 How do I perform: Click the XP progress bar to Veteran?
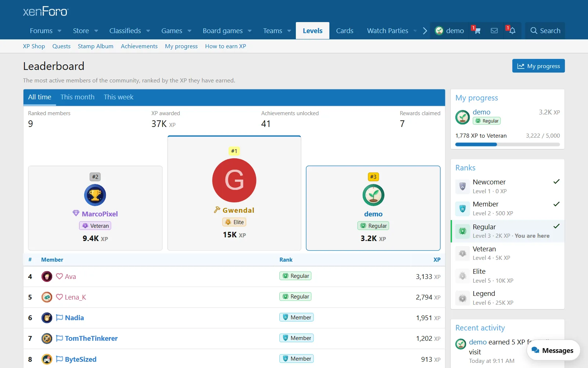(508, 145)
